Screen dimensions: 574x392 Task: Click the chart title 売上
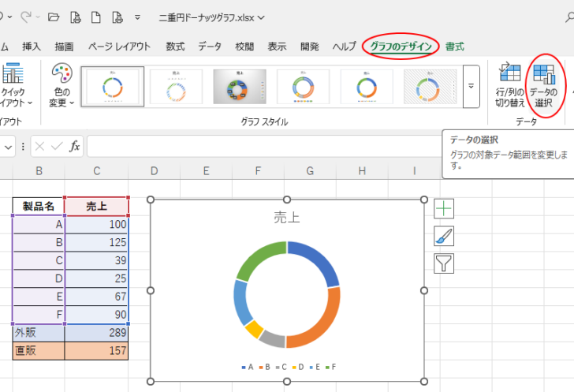tap(287, 218)
